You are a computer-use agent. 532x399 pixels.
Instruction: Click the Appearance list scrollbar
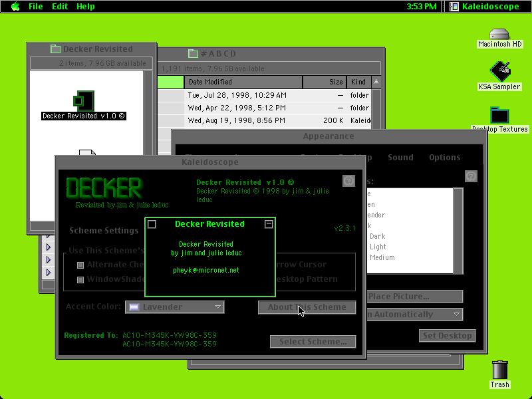[x=458, y=231]
